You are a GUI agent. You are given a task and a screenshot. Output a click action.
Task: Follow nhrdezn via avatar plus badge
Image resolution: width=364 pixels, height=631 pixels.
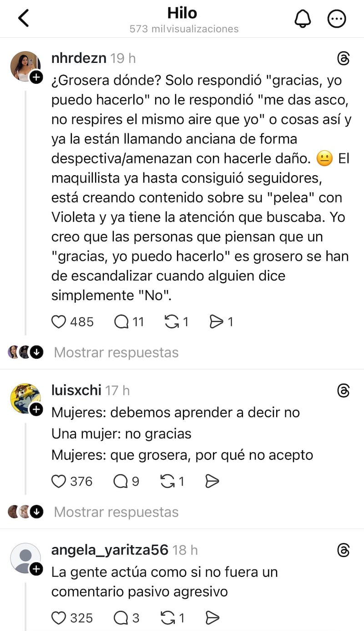[x=36, y=77]
